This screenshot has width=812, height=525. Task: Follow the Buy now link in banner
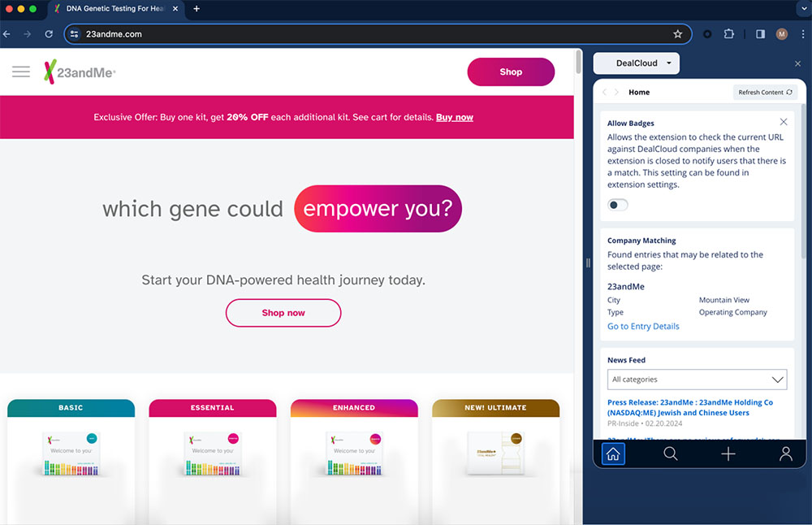454,118
